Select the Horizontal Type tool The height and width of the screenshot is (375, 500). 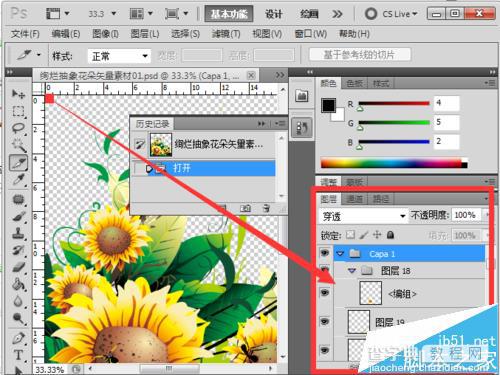click(x=18, y=355)
